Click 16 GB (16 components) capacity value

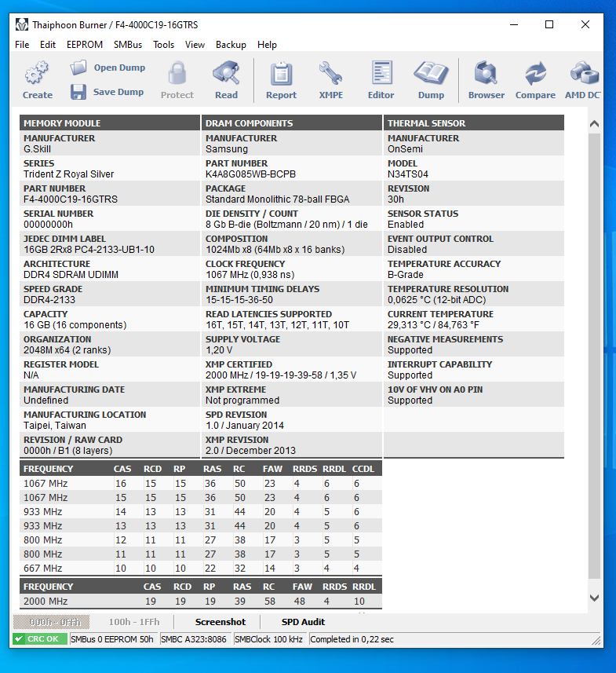(75, 325)
